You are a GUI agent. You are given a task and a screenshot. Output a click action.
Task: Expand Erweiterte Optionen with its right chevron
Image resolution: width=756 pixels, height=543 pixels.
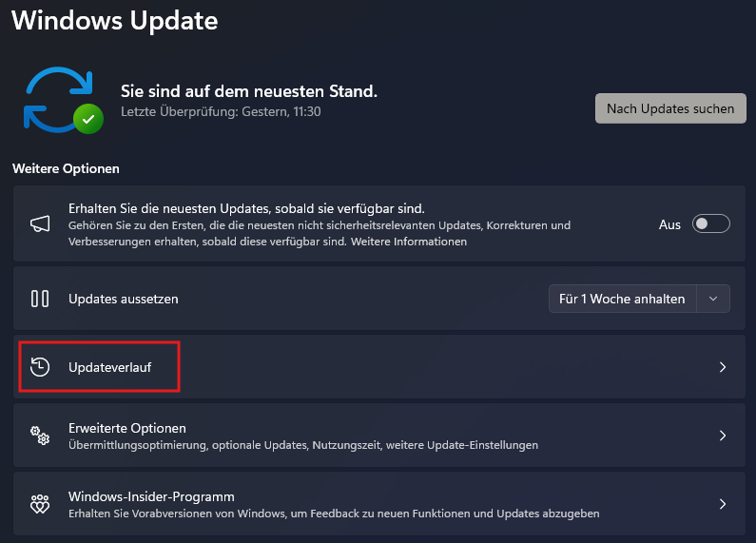[x=723, y=436]
